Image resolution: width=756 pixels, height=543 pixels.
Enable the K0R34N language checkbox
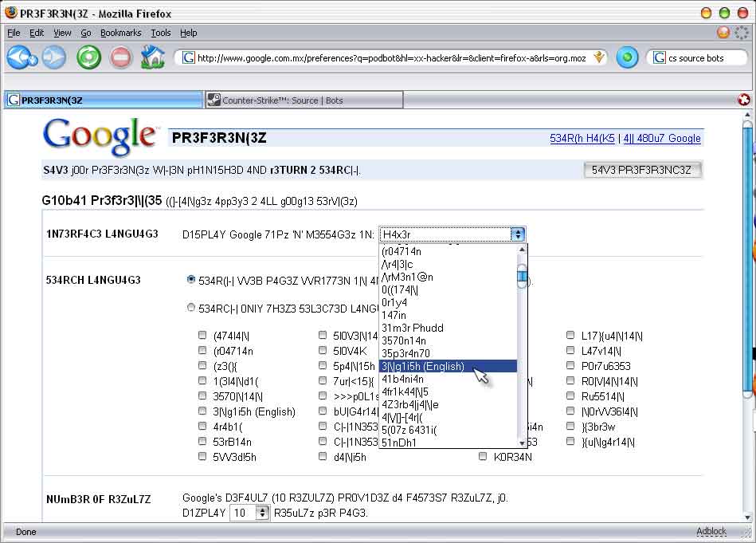(x=483, y=457)
